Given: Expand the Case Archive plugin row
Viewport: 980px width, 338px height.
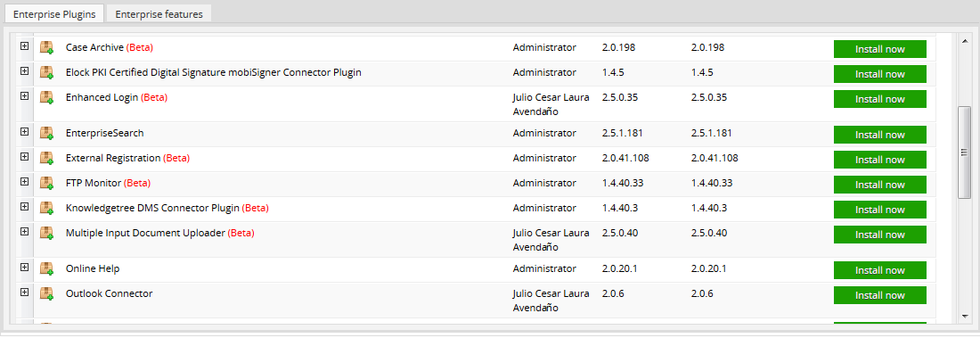Looking at the screenshot, I should point(24,45).
